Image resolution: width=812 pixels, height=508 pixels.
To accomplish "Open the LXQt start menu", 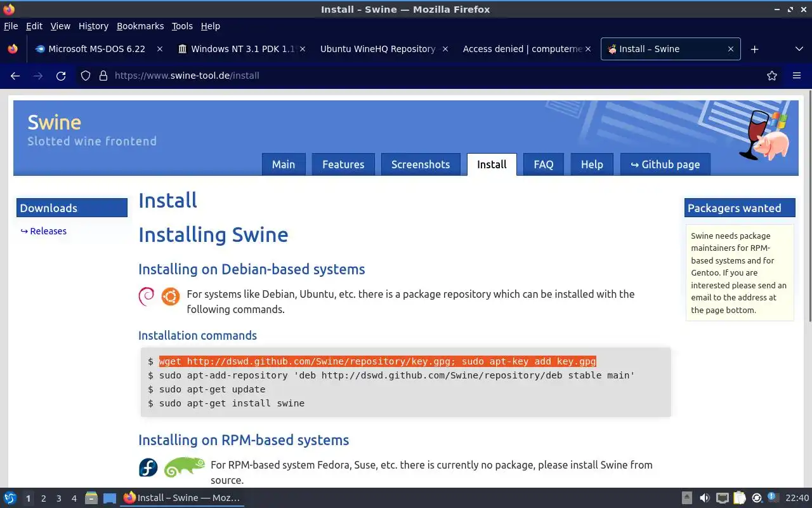I will 10,498.
